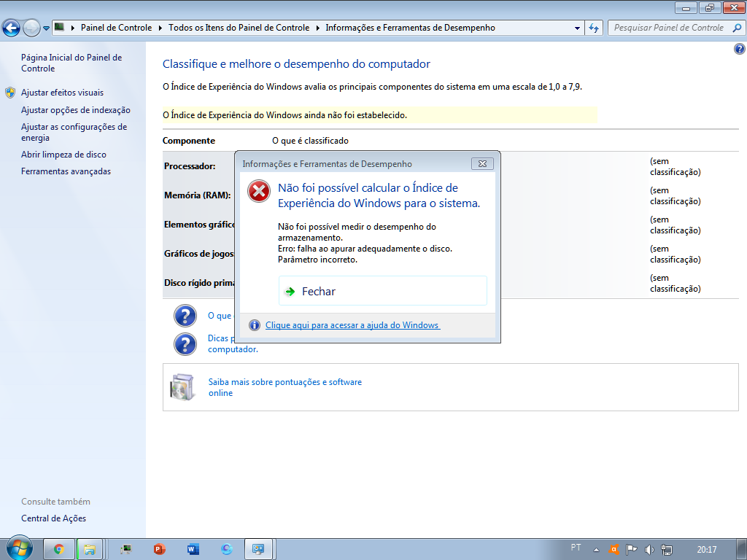The width and height of the screenshot is (747, 560).
Task: Open Google Chrome from taskbar
Action: click(x=59, y=549)
